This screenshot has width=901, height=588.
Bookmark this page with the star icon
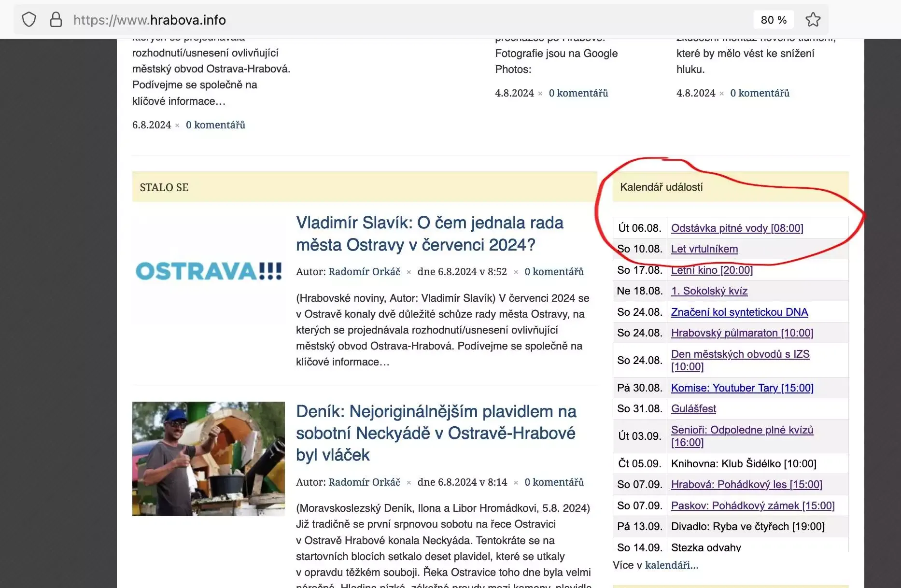(x=813, y=20)
